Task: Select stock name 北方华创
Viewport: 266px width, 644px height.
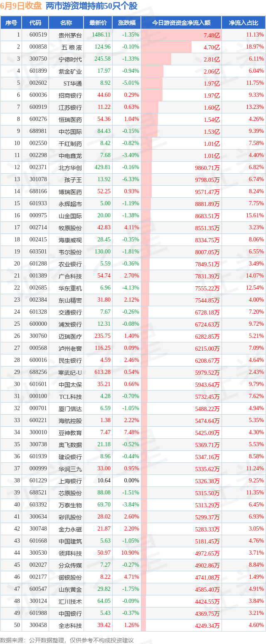Action: coord(70,168)
